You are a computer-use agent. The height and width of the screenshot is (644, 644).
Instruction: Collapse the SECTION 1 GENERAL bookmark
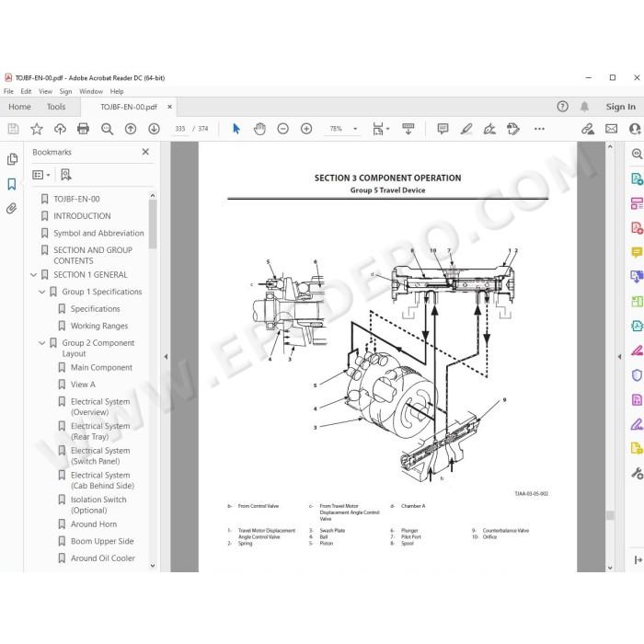point(34,275)
